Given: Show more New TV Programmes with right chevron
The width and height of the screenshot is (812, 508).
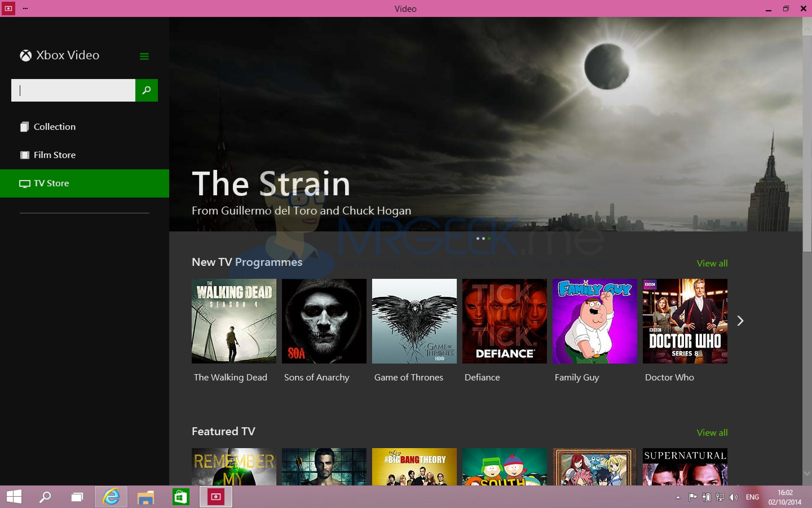Looking at the screenshot, I should (x=740, y=321).
